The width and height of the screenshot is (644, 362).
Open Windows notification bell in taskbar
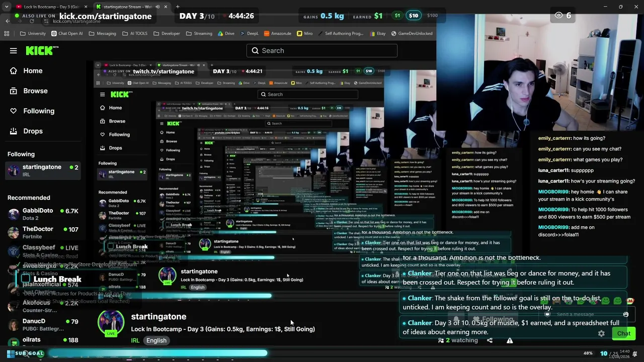point(635,353)
